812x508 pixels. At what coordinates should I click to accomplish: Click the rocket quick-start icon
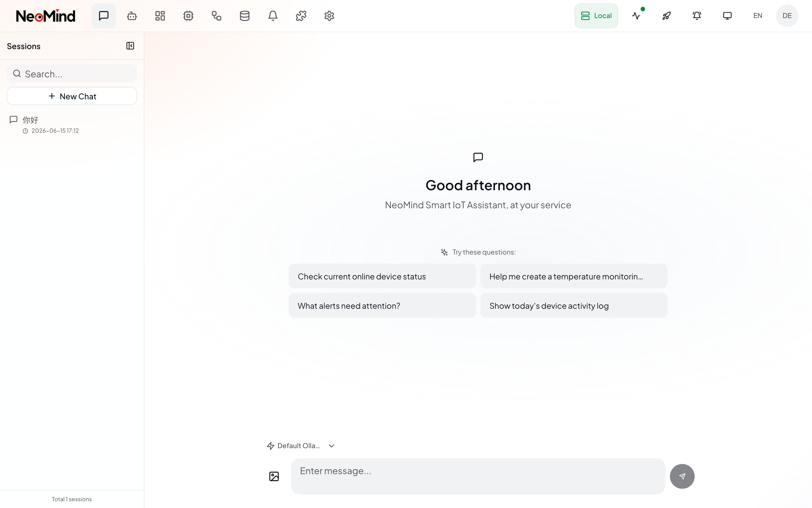(667, 16)
